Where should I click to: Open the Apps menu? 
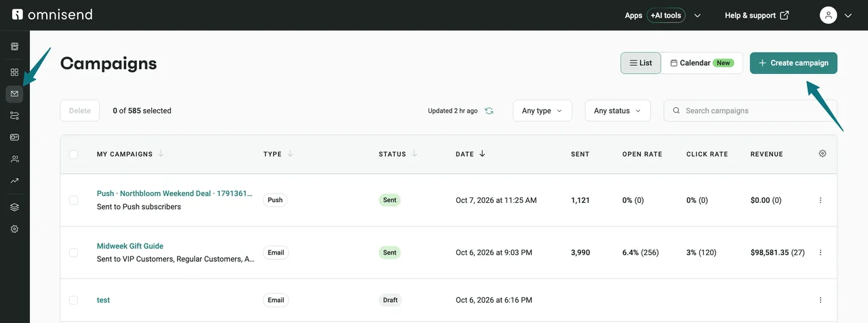[633, 16]
